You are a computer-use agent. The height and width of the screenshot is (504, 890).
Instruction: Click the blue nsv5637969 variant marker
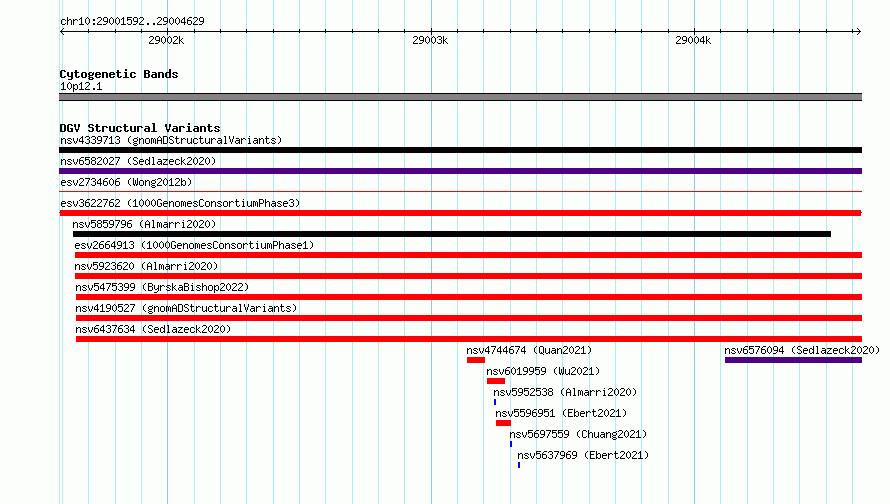coord(519,465)
